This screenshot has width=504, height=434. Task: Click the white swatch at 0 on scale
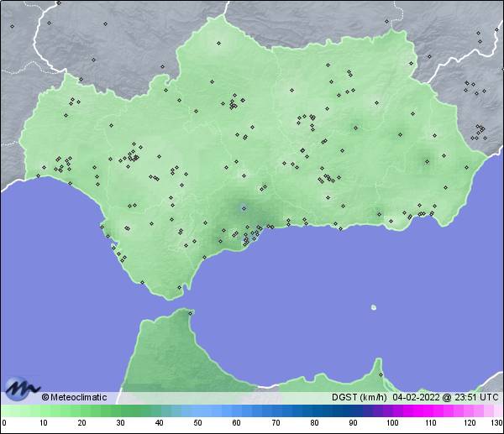pos(4,410)
